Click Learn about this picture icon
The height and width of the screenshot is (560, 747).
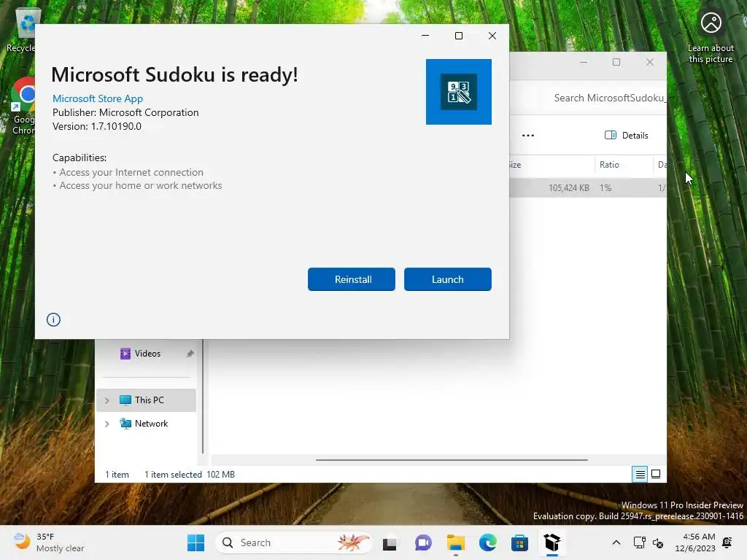pos(711,36)
